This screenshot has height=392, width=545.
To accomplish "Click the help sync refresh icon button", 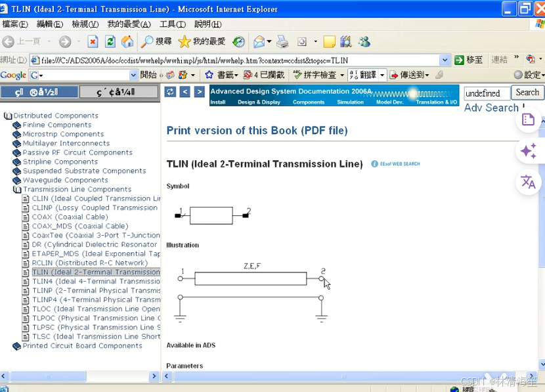I will point(170,92).
